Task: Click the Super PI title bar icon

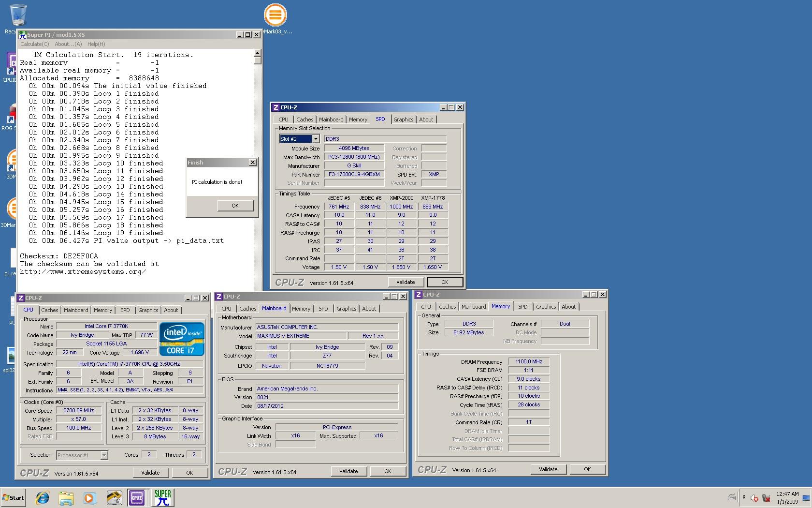Action: point(22,35)
